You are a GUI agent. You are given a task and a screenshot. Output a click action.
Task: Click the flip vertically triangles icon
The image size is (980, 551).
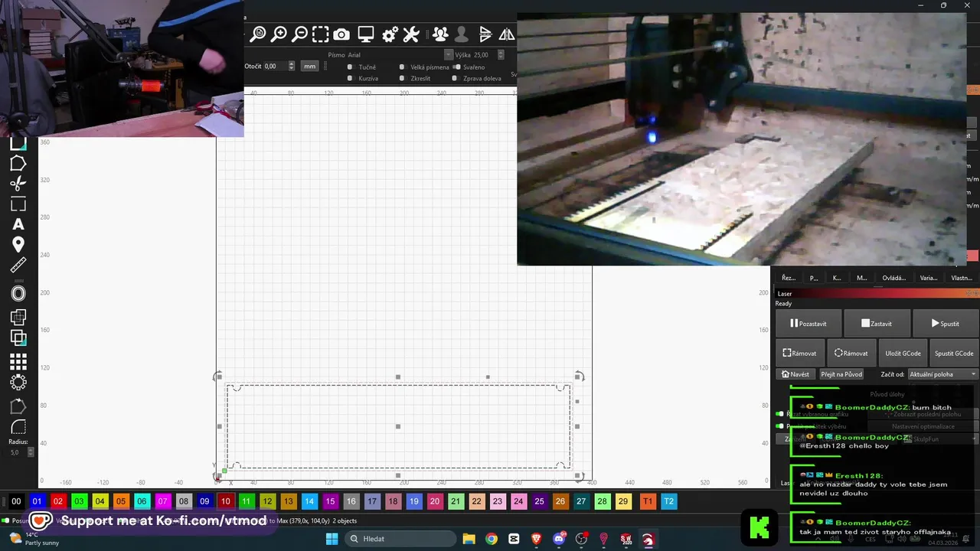point(485,34)
